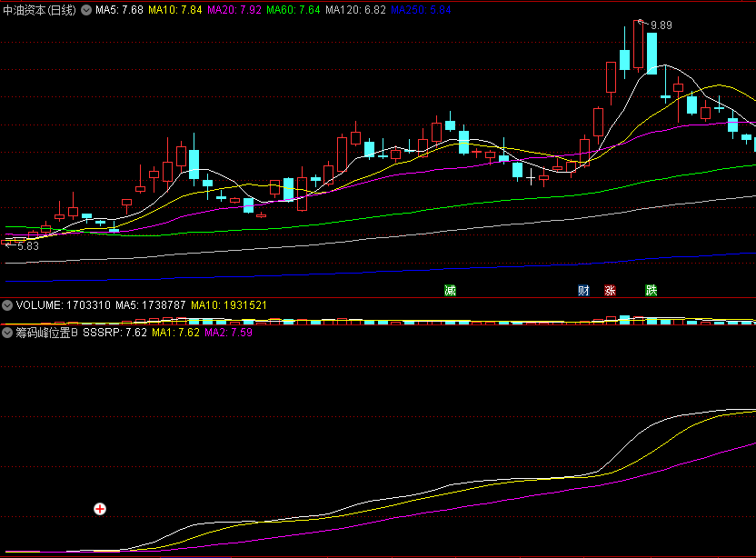Select the MA10: 7.84 label

pyautogui.click(x=175, y=10)
